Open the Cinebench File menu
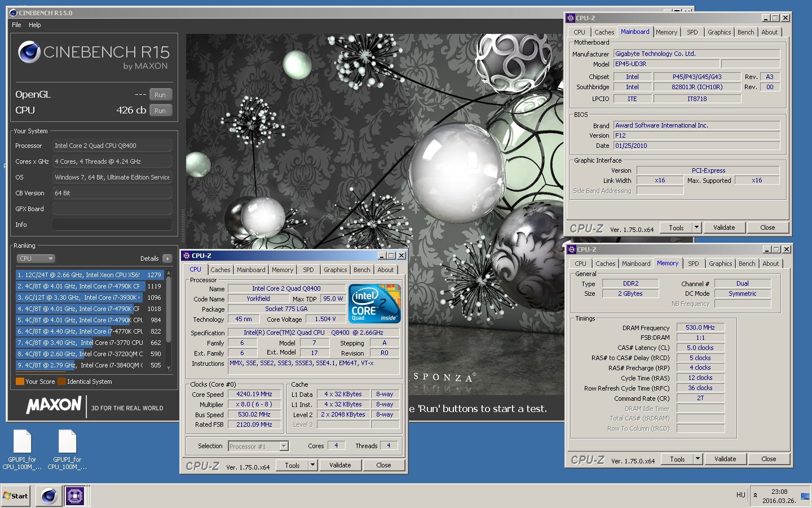Viewport: 812px width, 508px height. click(x=16, y=25)
